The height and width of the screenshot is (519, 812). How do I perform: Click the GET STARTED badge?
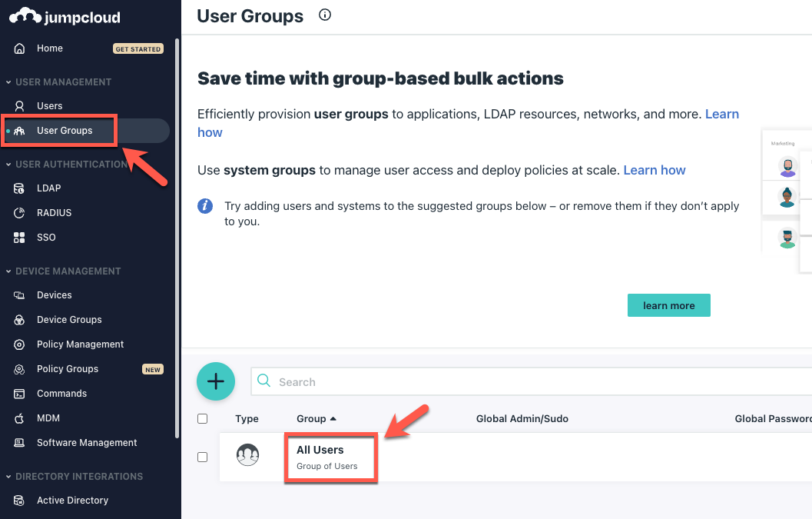138,48
